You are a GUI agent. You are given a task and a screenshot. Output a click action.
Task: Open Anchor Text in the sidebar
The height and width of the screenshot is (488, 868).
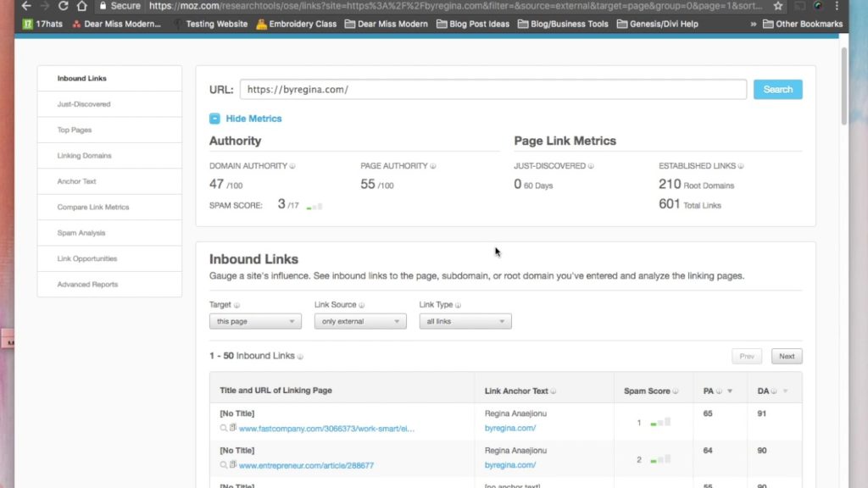tap(109, 181)
